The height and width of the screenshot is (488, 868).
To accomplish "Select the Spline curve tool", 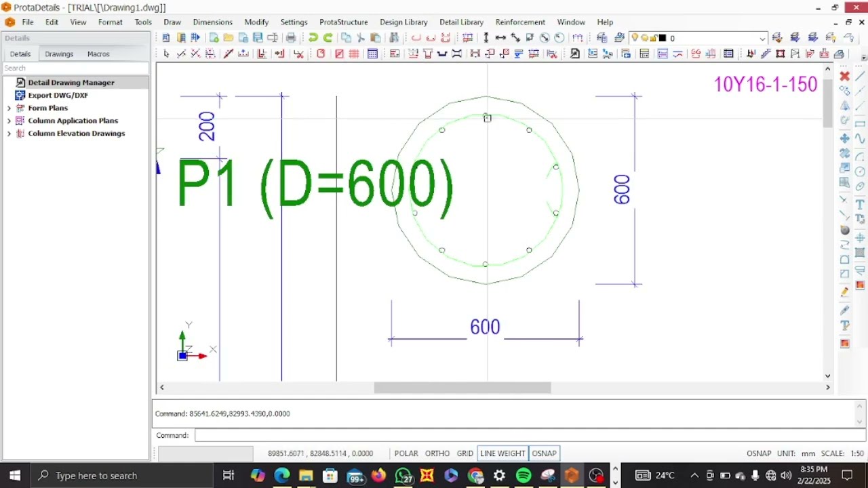I will pyautogui.click(x=860, y=140).
